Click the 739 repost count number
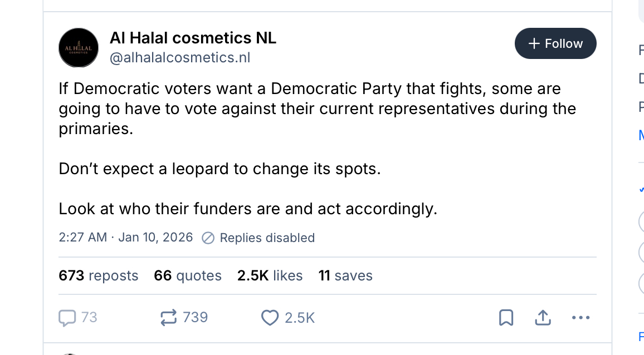This screenshot has height=355, width=644. coord(196,317)
